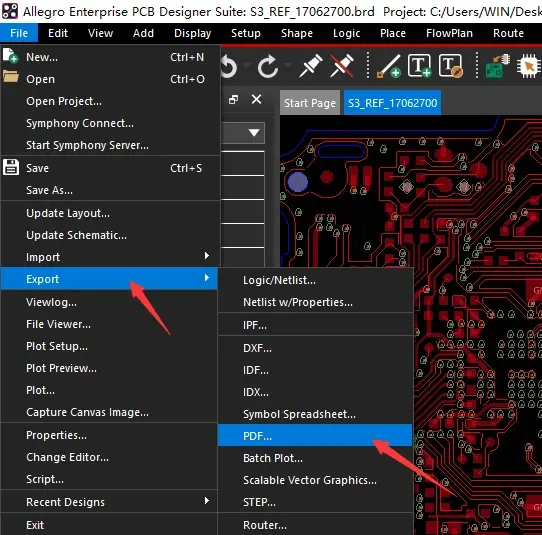Click the chip select icon in toolbar
This screenshot has height=535, width=542.
[x=529, y=66]
